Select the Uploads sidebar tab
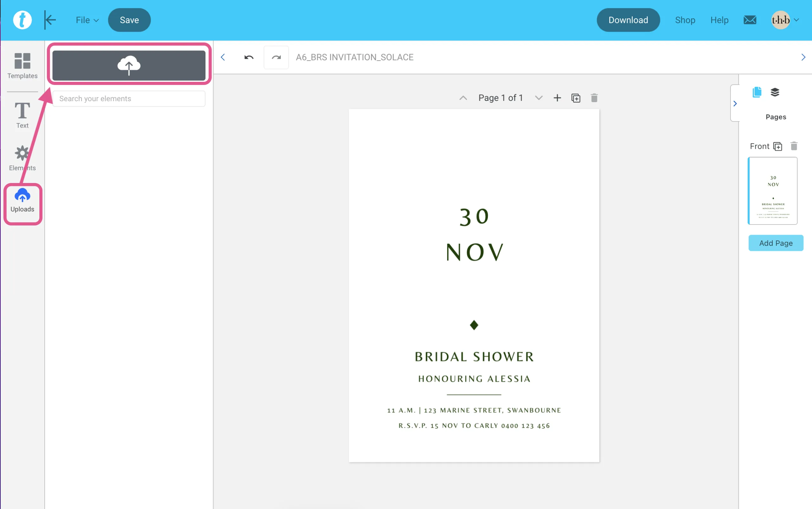 pyautogui.click(x=22, y=201)
